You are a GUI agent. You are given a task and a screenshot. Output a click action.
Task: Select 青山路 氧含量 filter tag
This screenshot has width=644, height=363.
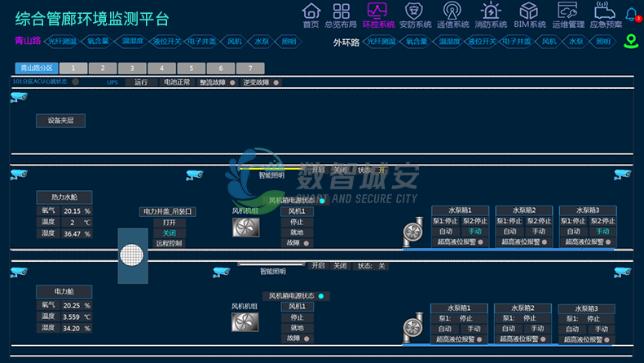coord(99,41)
